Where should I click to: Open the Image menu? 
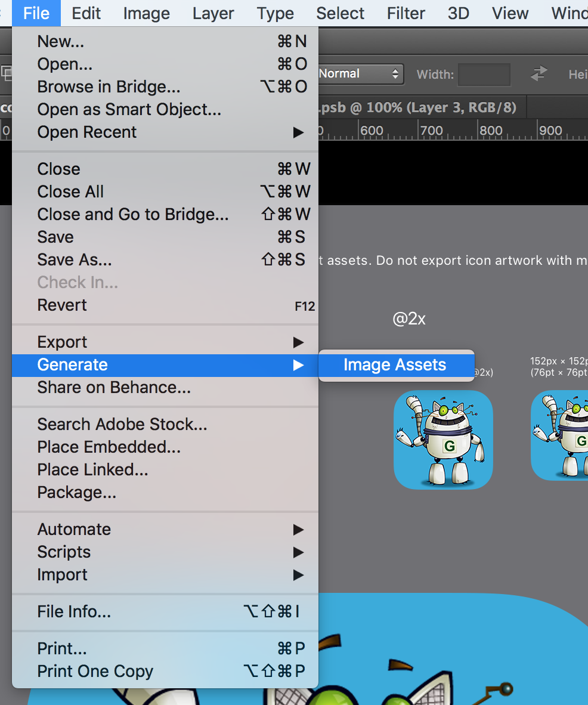147,13
